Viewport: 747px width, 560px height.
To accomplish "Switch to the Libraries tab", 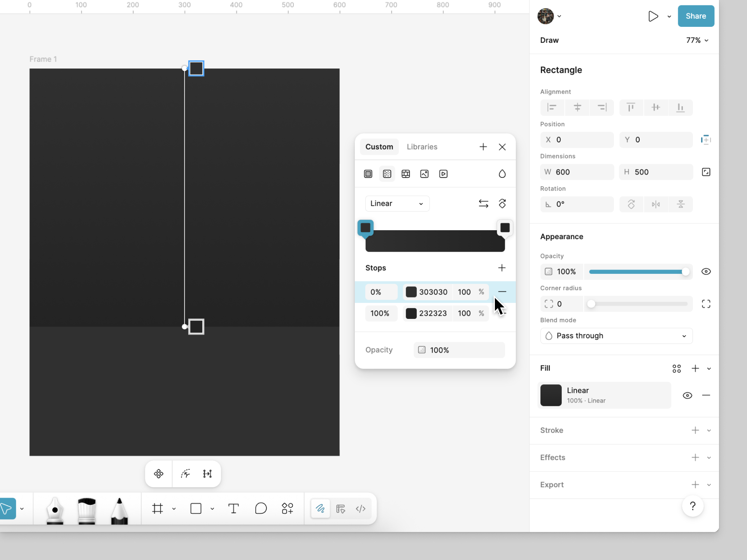I will [422, 147].
